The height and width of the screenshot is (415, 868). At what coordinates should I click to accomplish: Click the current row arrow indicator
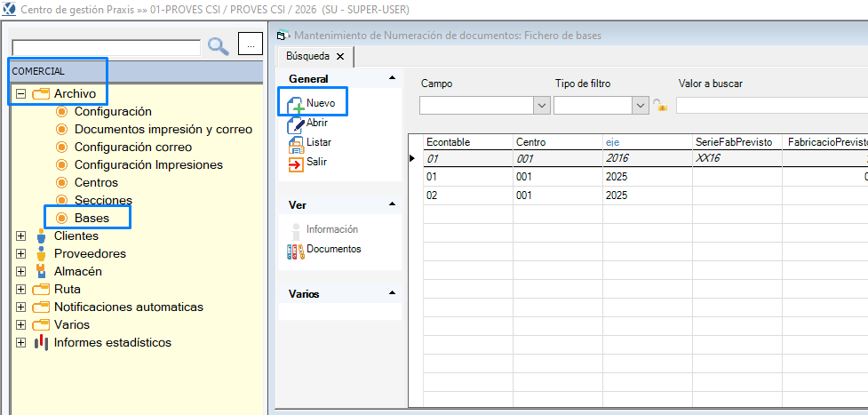coord(412,158)
